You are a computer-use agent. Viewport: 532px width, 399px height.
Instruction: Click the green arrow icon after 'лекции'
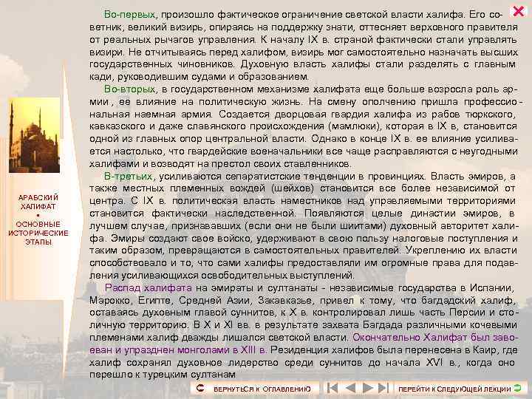tap(518, 388)
